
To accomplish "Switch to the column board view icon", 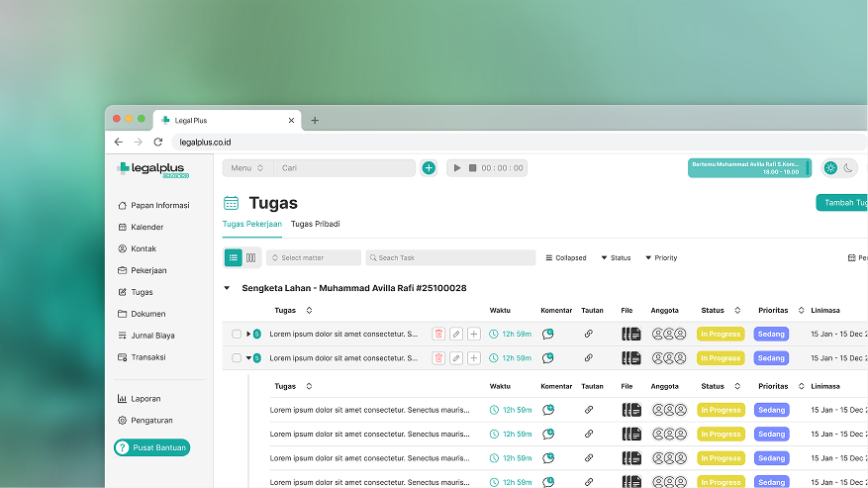I will (251, 257).
